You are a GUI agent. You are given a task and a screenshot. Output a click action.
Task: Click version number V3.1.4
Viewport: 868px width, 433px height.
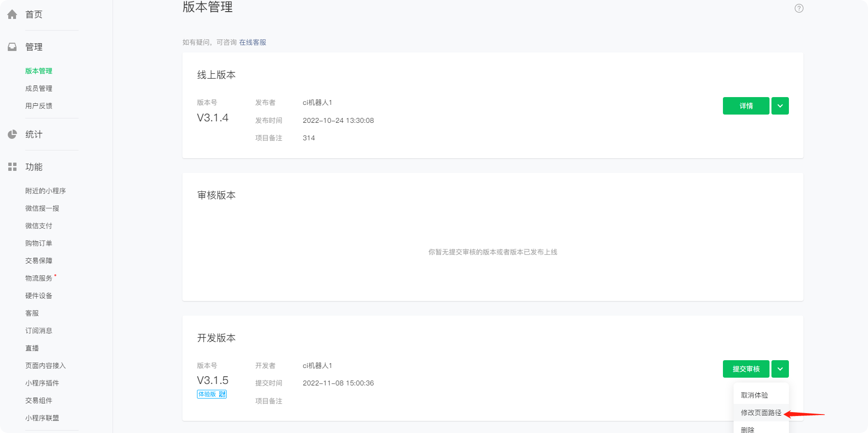point(213,118)
